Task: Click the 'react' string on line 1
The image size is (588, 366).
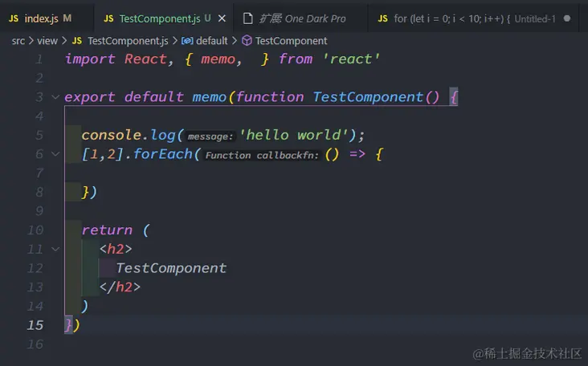Action: (x=351, y=59)
